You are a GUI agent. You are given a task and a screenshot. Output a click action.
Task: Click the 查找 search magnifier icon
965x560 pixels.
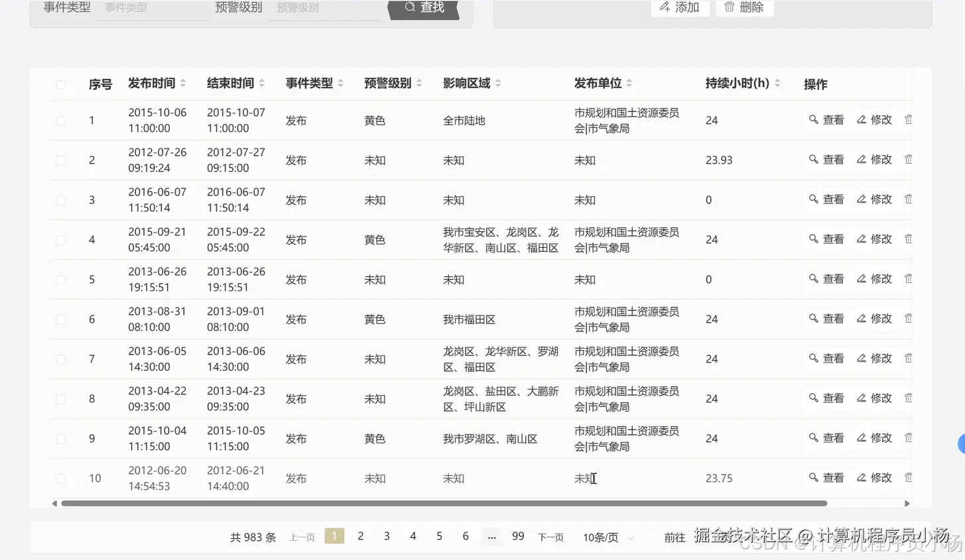409,8
